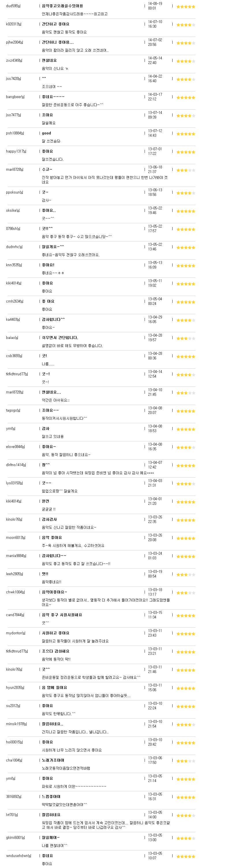
Task: Click the username lvt701님
Action: 12,815
